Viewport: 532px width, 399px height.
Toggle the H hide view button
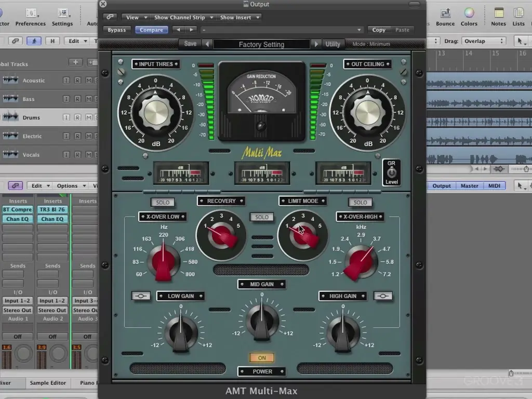52,41
